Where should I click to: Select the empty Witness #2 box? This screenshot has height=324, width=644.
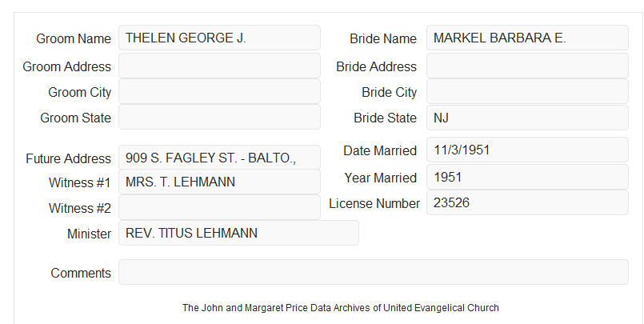[219, 207]
